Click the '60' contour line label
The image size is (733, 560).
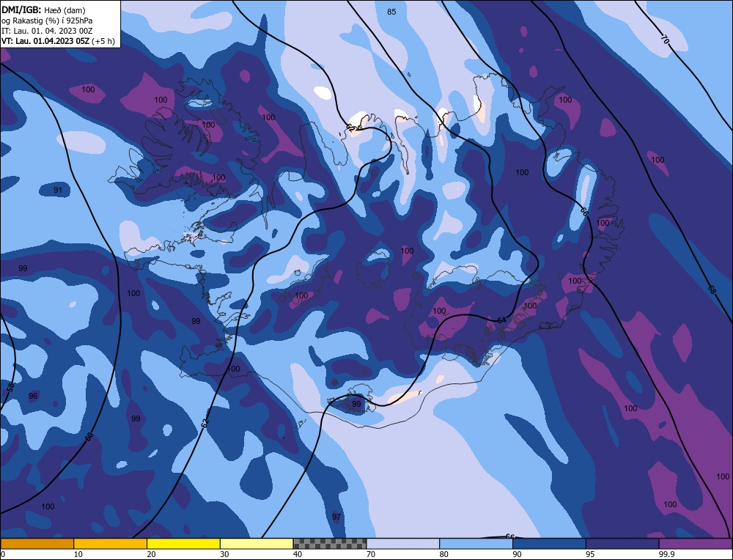tap(89, 437)
